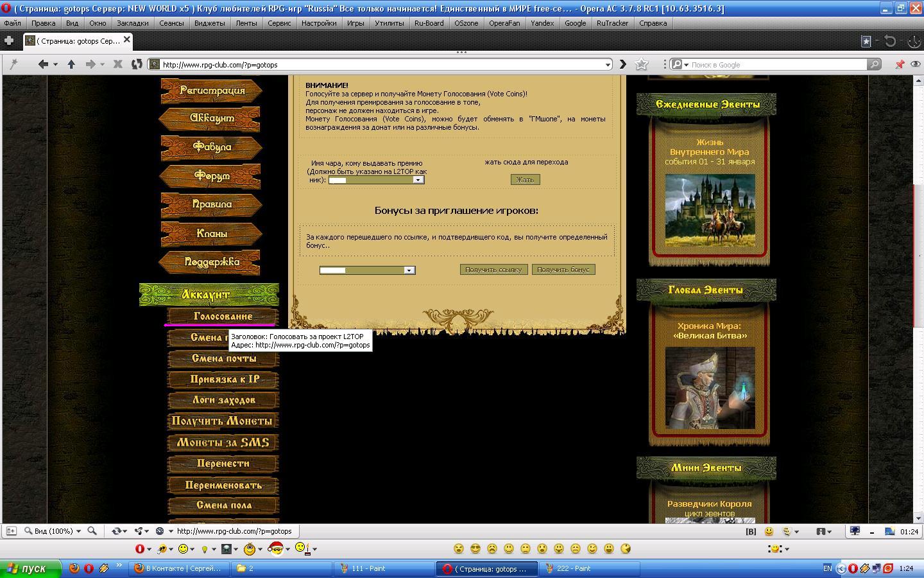Open the Закладки menu
Screen dimensions: 924x578
pyautogui.click(x=133, y=23)
